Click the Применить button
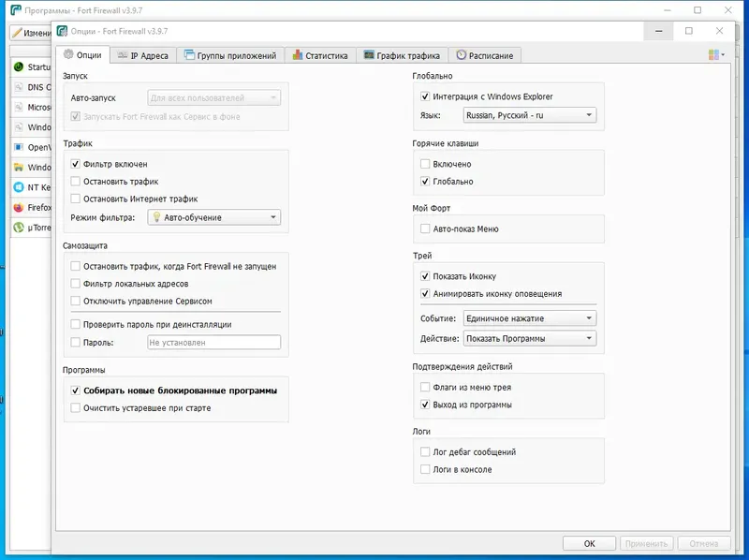Screen dimensions: 749x560 click(647, 544)
